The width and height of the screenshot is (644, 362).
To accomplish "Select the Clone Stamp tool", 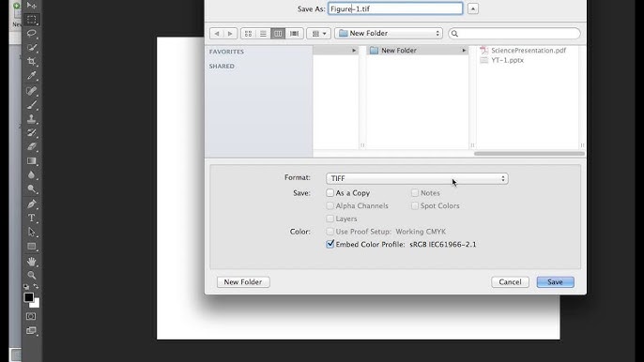I will tap(32, 118).
